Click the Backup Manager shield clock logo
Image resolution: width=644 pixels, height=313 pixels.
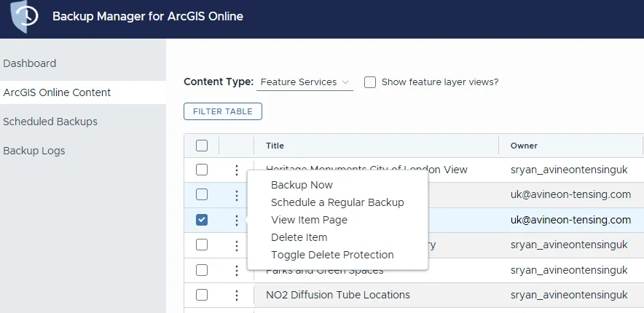(x=24, y=17)
